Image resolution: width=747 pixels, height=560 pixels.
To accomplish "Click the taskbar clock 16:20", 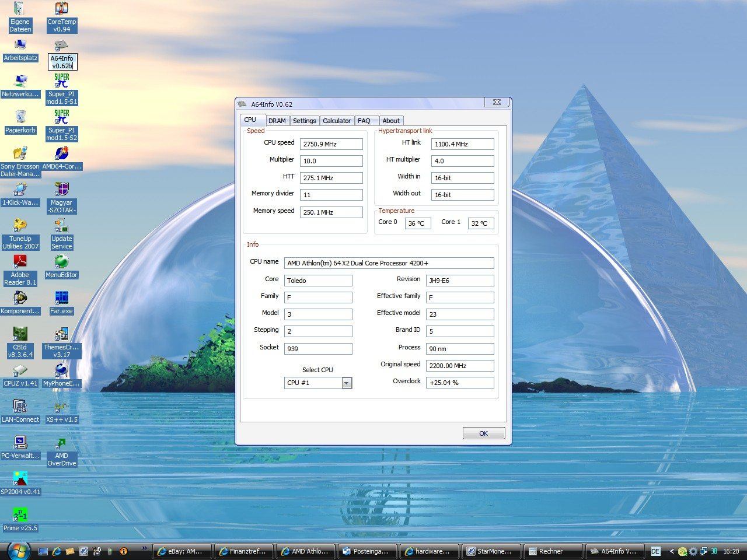I will (731, 551).
